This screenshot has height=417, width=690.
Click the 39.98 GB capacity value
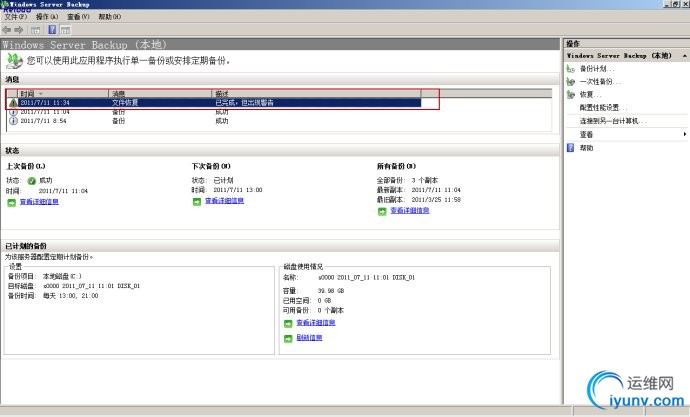pyautogui.click(x=331, y=291)
